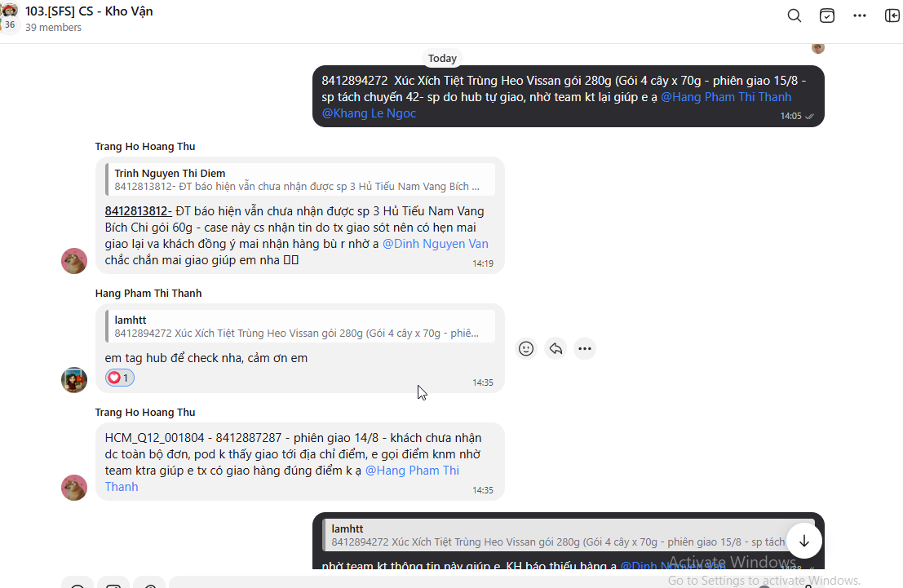Screen dimensions: 903x588
Task: Open more actions for 'em tag hub' message
Action: [x=585, y=348]
